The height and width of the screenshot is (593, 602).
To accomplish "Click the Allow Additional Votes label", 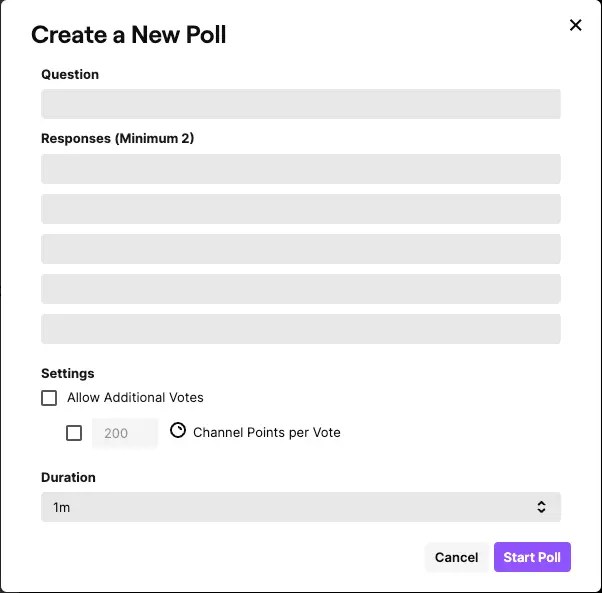I will (135, 398).
